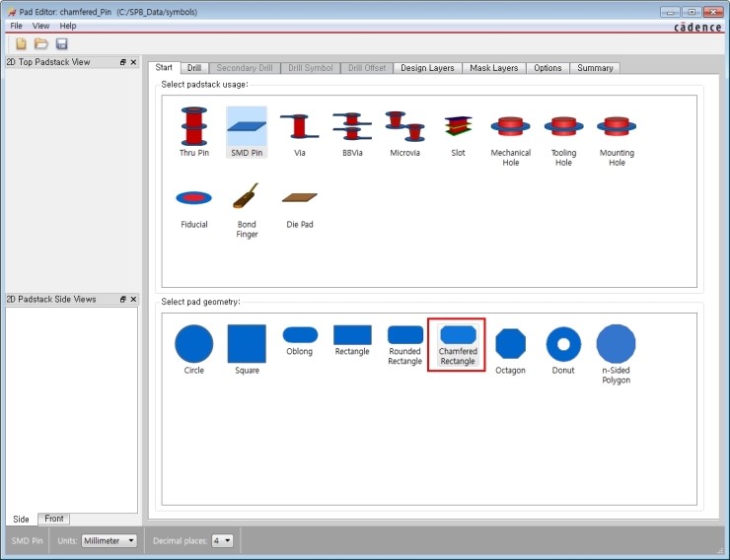Switch to the Start tab
This screenshot has width=730, height=560.
click(164, 67)
